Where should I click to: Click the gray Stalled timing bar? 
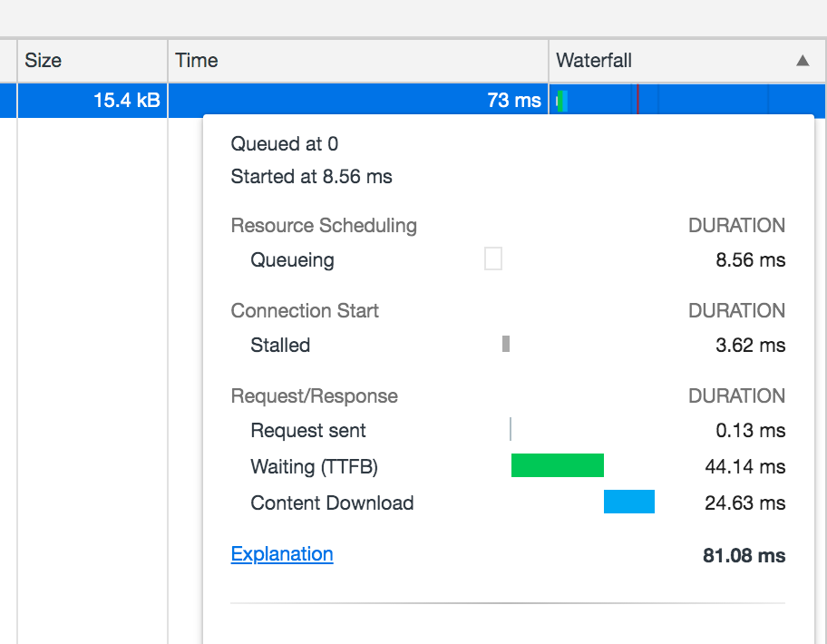coord(506,344)
